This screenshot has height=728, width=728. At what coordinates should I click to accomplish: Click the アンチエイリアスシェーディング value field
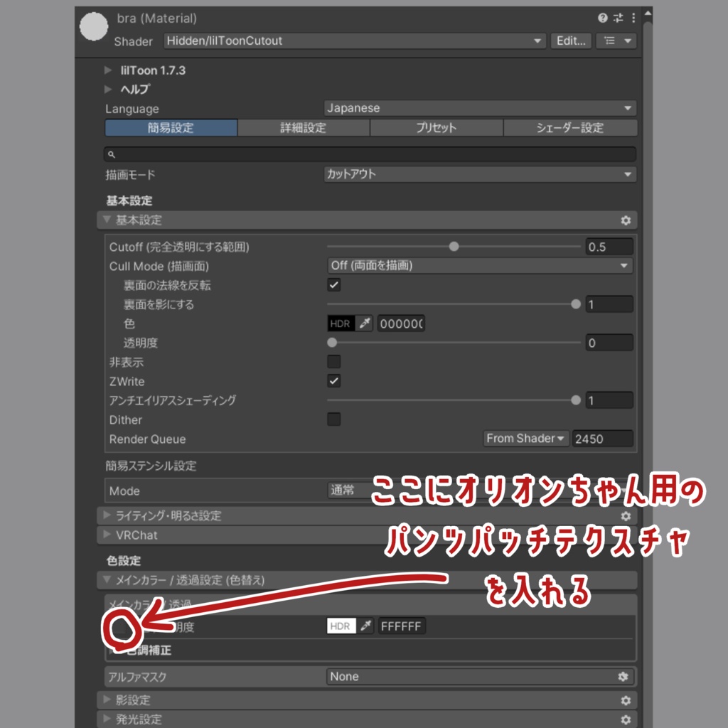609,400
